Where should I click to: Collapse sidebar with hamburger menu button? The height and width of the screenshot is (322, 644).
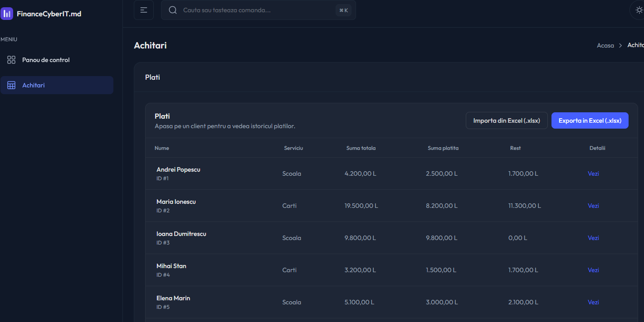144,10
